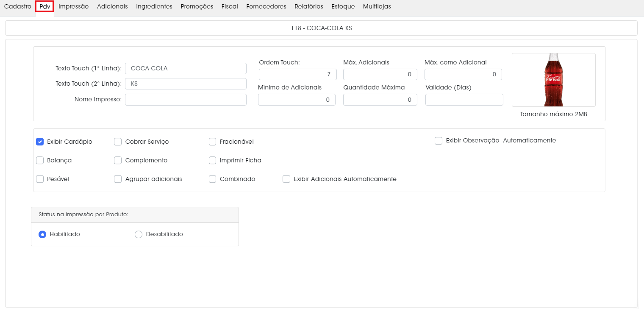This screenshot has width=644, height=315.
Task: Focus the Quantidade Máxima field
Action: coord(380,100)
